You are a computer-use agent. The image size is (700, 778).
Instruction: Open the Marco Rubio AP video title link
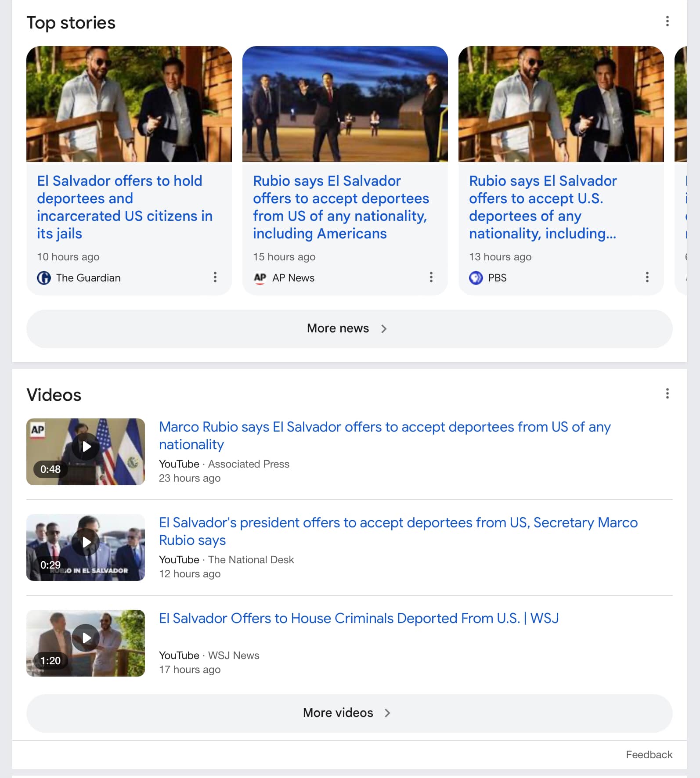384,435
